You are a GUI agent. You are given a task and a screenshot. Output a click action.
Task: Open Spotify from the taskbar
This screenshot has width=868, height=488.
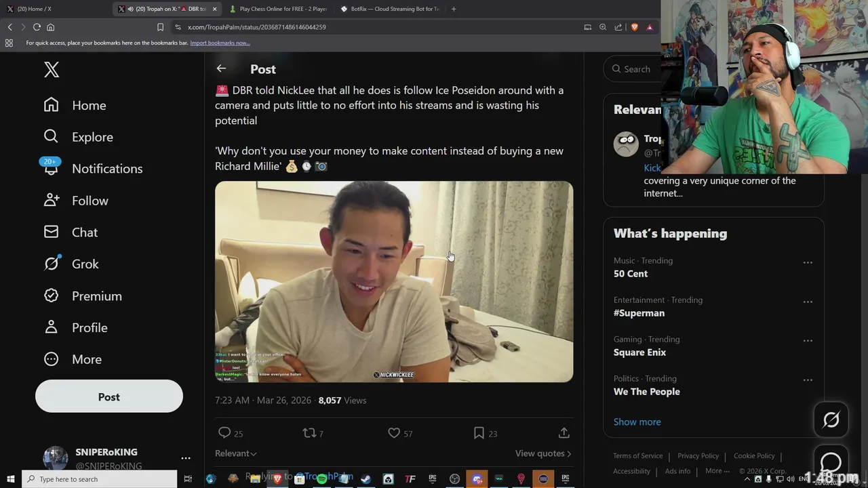pos(321,479)
